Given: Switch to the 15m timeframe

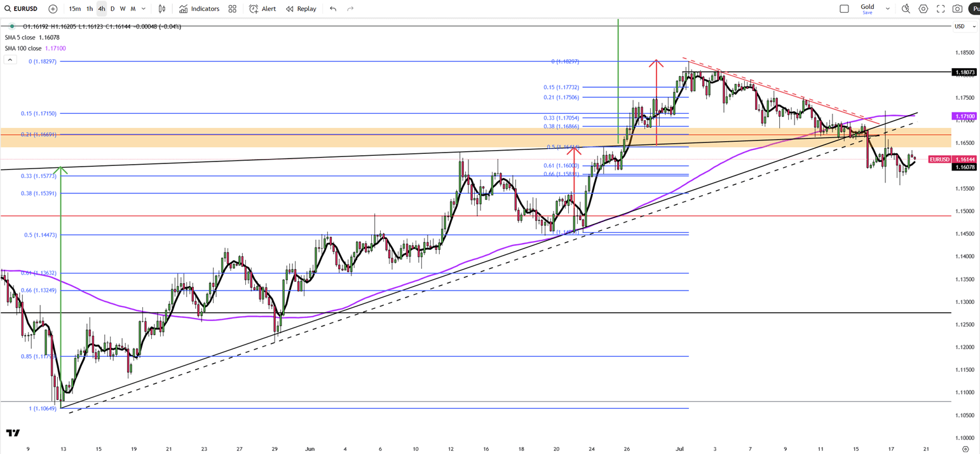Looking at the screenshot, I should 74,9.
